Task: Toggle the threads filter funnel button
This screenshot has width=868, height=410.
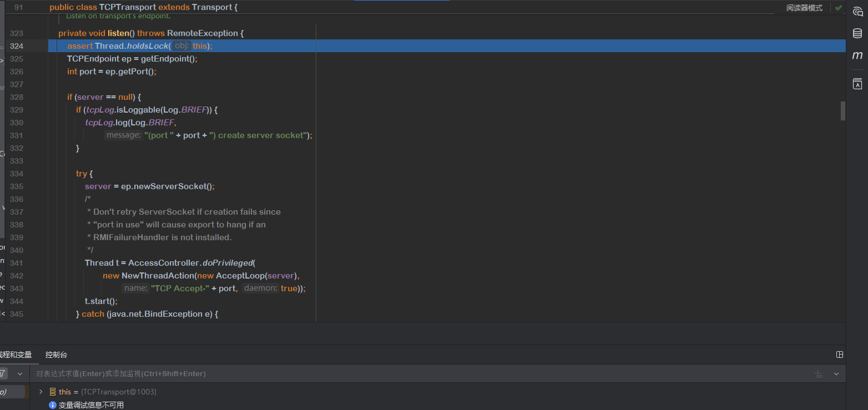Action: [3, 374]
